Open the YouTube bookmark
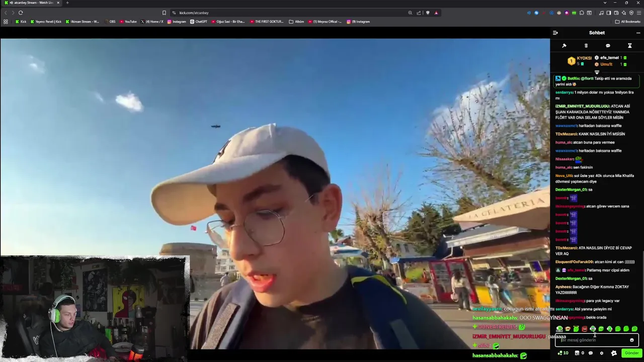 click(x=128, y=22)
